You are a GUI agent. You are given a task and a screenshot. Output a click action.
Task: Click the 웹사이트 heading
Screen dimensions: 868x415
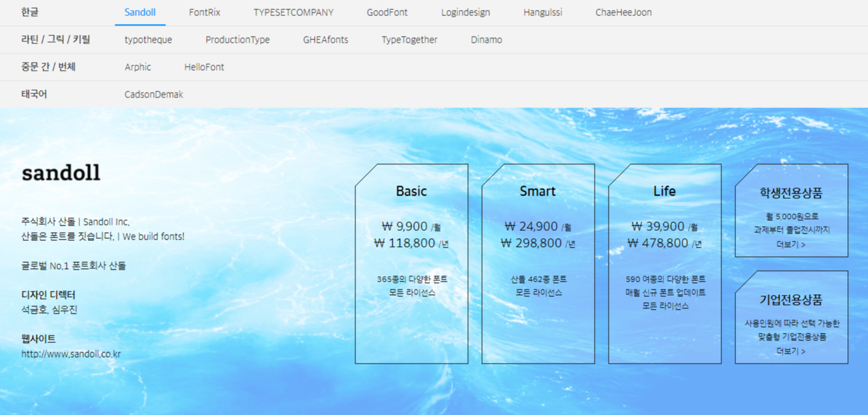click(x=39, y=339)
